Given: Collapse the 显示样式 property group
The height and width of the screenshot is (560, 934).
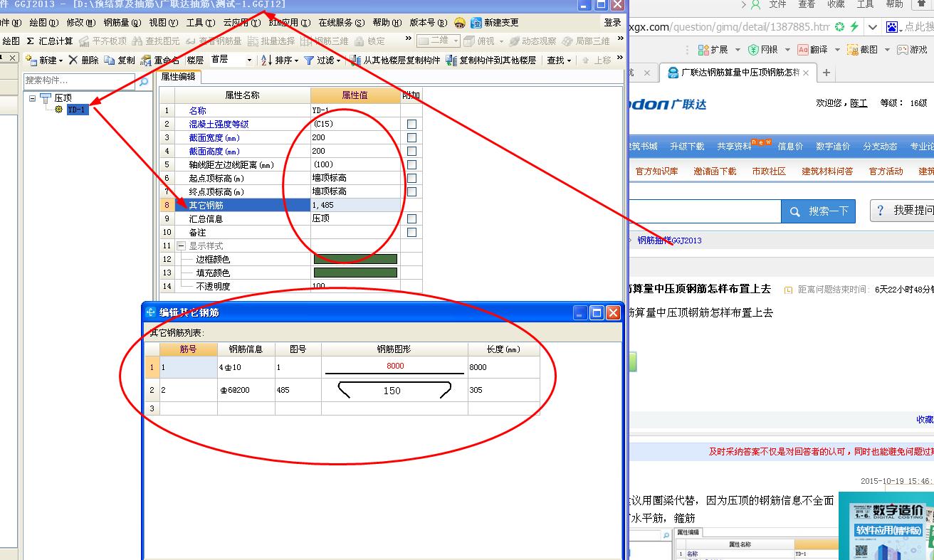Looking at the screenshot, I should (182, 245).
